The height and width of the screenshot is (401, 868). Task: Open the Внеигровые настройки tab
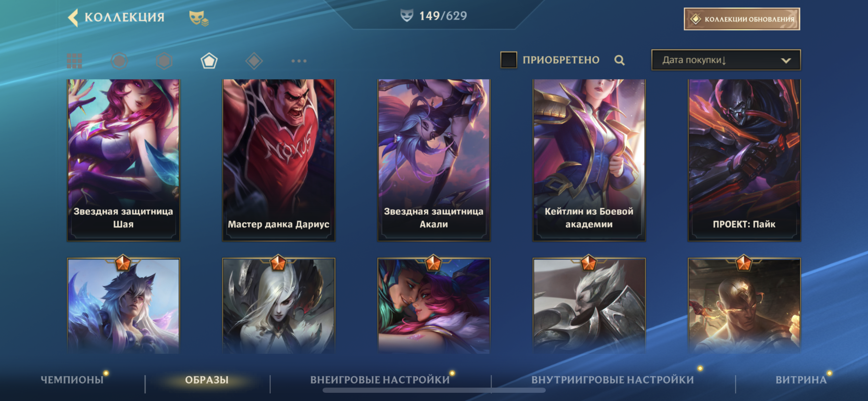pos(380,380)
